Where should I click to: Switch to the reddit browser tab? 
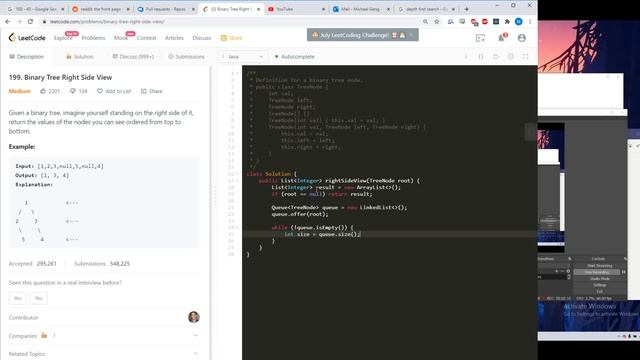coord(100,9)
